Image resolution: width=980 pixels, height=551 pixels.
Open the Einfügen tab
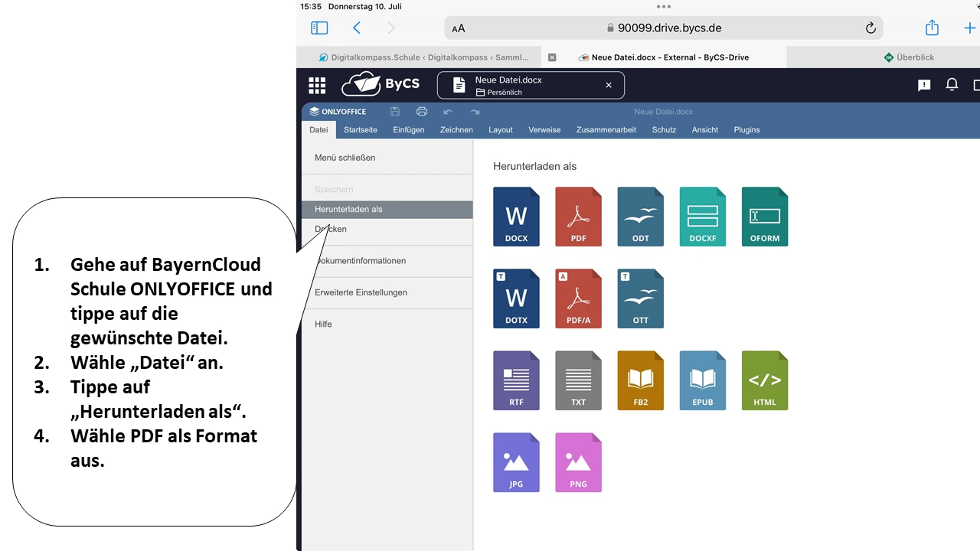pyautogui.click(x=408, y=130)
